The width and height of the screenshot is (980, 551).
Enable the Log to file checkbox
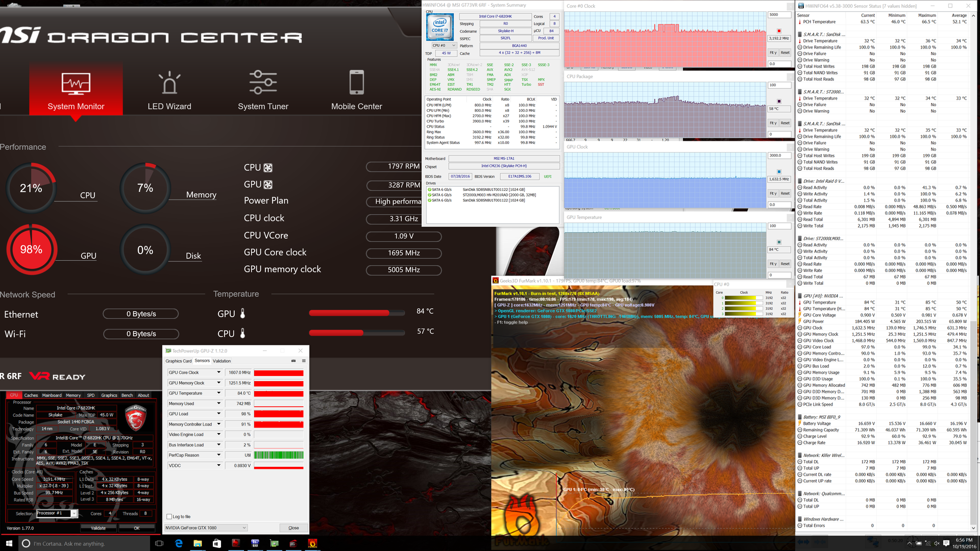[169, 517]
